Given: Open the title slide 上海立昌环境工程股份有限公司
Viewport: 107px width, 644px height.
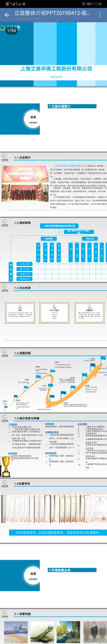Looking at the screenshot, I should pos(56,69).
